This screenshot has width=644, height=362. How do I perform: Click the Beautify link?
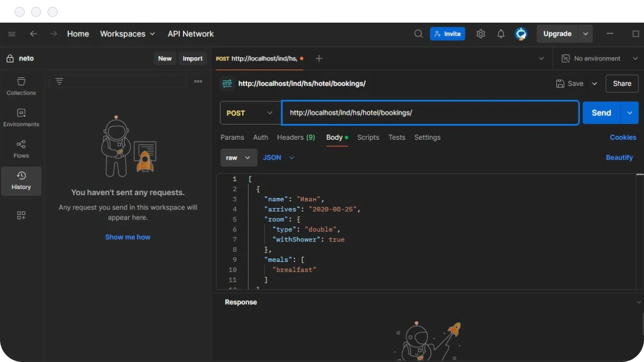click(619, 158)
